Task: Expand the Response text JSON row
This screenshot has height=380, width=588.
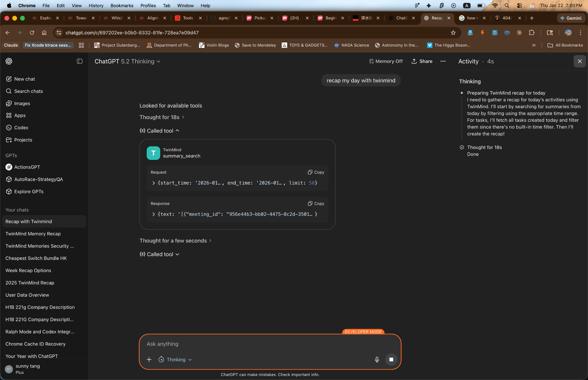Action: click(x=154, y=214)
